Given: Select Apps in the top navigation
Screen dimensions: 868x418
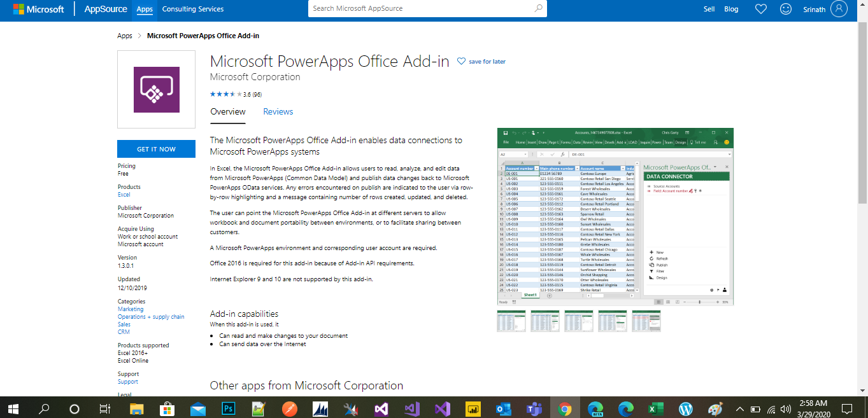Looking at the screenshot, I should click(x=144, y=9).
